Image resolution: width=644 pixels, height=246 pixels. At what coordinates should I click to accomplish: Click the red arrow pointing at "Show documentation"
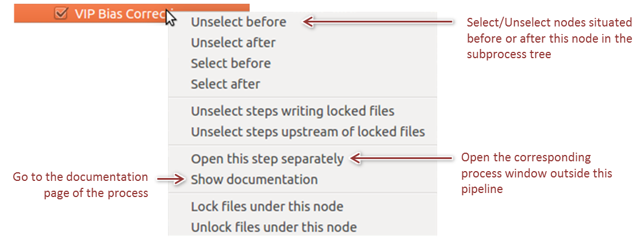click(x=170, y=180)
